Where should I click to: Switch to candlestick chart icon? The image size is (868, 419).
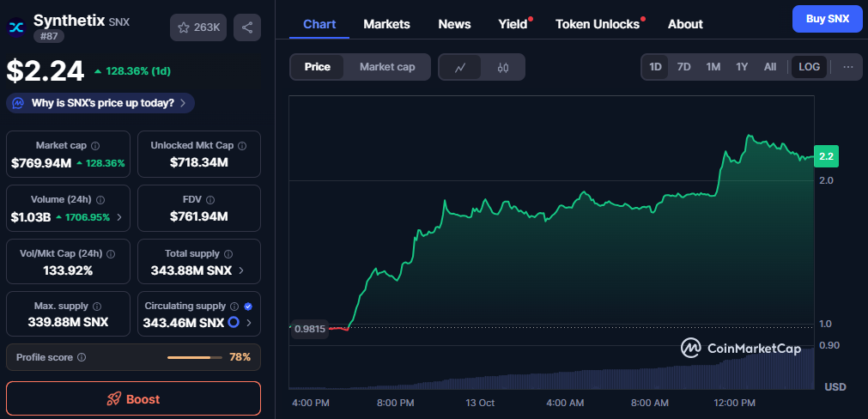pyautogui.click(x=503, y=67)
